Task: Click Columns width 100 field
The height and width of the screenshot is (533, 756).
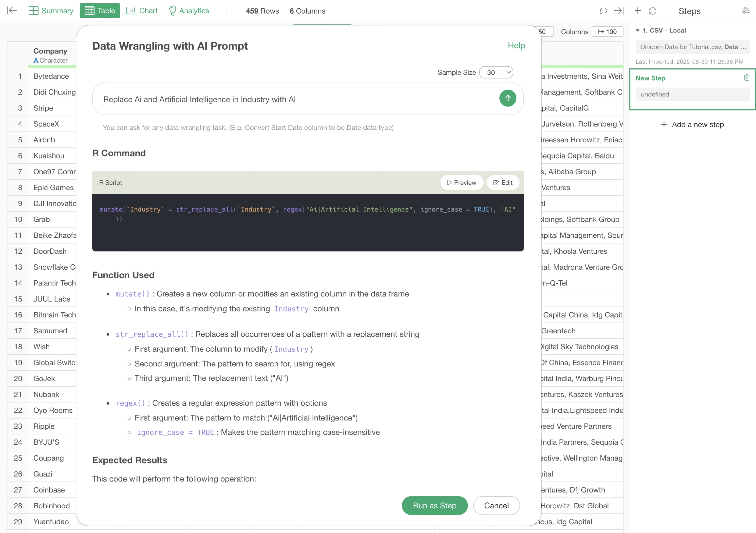Action: tap(607, 32)
